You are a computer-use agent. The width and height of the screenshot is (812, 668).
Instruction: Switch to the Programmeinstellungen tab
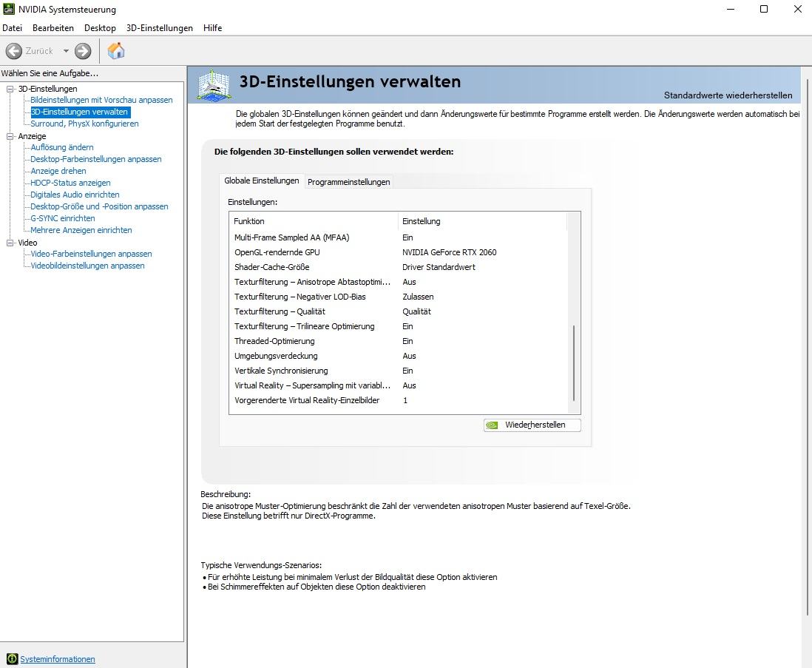pyautogui.click(x=348, y=182)
